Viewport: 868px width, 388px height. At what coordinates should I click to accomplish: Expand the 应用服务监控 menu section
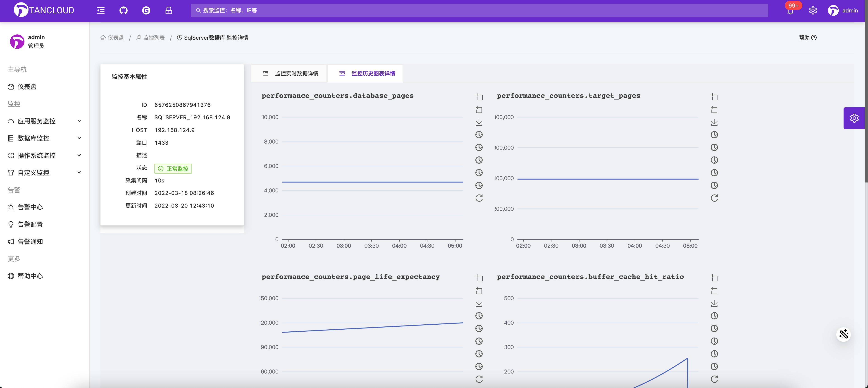pos(44,121)
